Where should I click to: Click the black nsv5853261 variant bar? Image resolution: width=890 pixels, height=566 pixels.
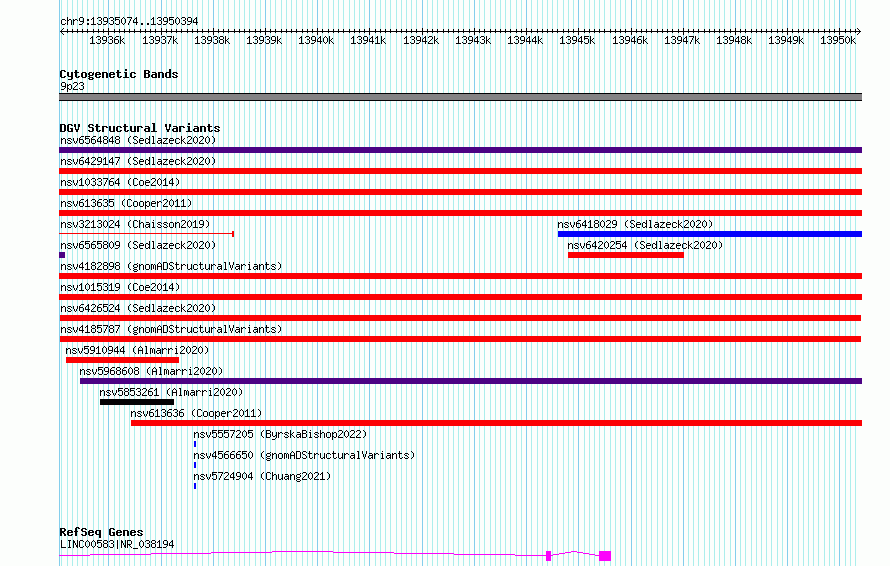137,402
